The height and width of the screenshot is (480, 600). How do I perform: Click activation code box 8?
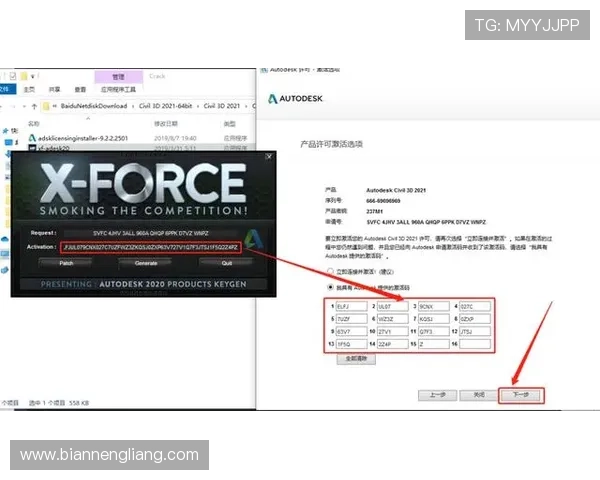[475, 319]
